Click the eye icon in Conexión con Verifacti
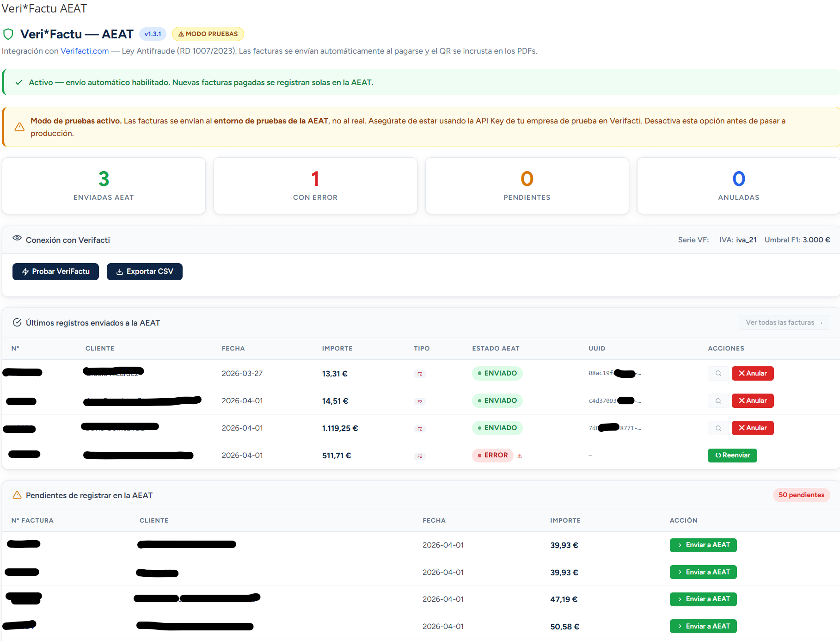 (17, 238)
